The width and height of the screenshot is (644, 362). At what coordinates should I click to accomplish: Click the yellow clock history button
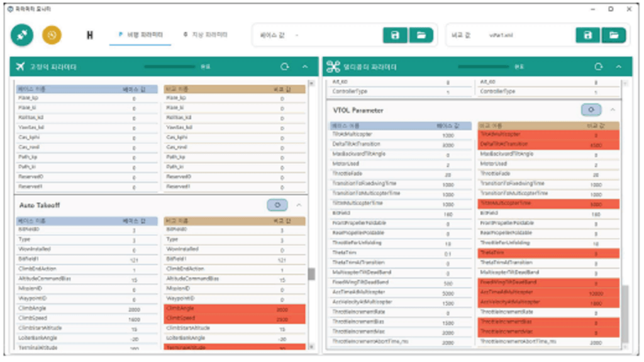[x=52, y=35]
